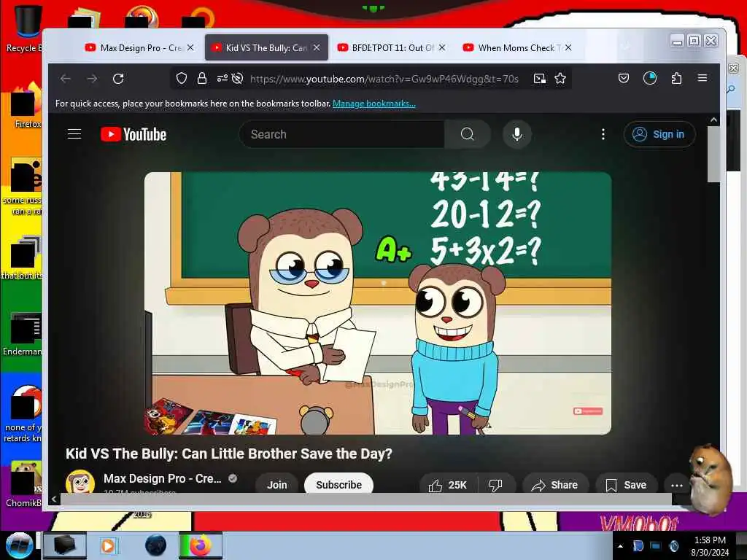Save the video to a playlist
The height and width of the screenshot is (560, 747).
[626, 485]
